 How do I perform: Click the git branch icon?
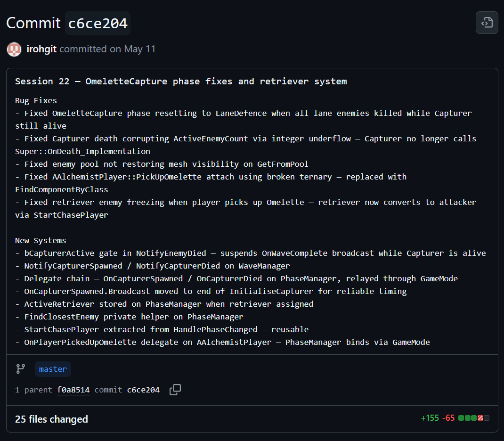pyautogui.click(x=21, y=369)
